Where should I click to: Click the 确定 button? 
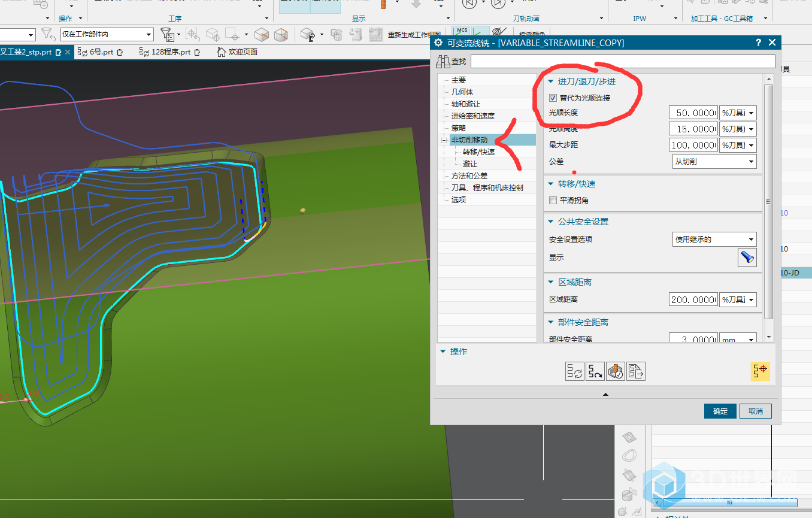click(720, 411)
